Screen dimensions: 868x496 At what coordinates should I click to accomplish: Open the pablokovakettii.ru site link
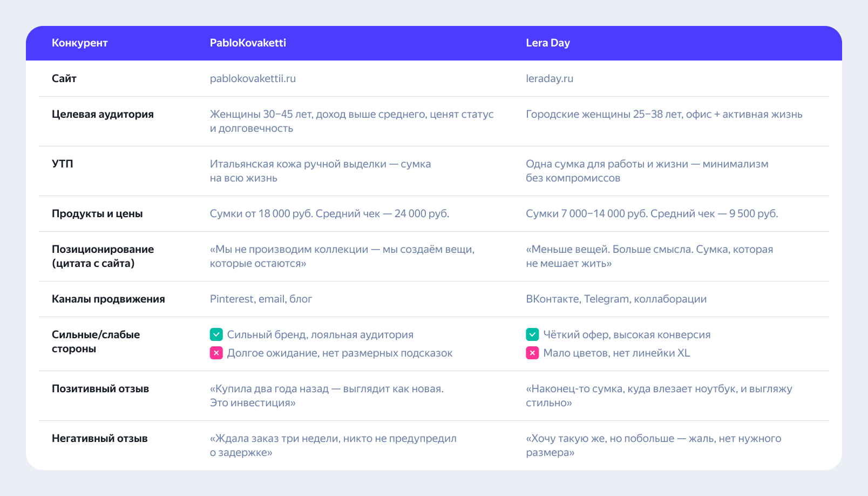click(253, 78)
